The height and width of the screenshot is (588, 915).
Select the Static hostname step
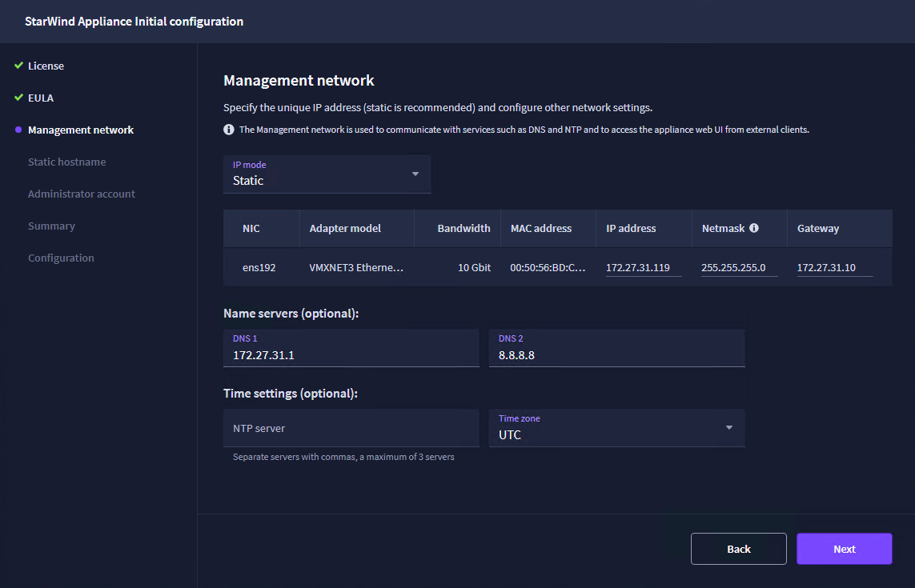(67, 162)
